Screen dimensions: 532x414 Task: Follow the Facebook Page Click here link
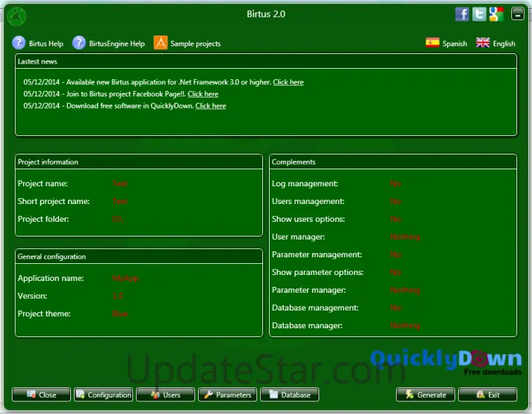click(203, 94)
